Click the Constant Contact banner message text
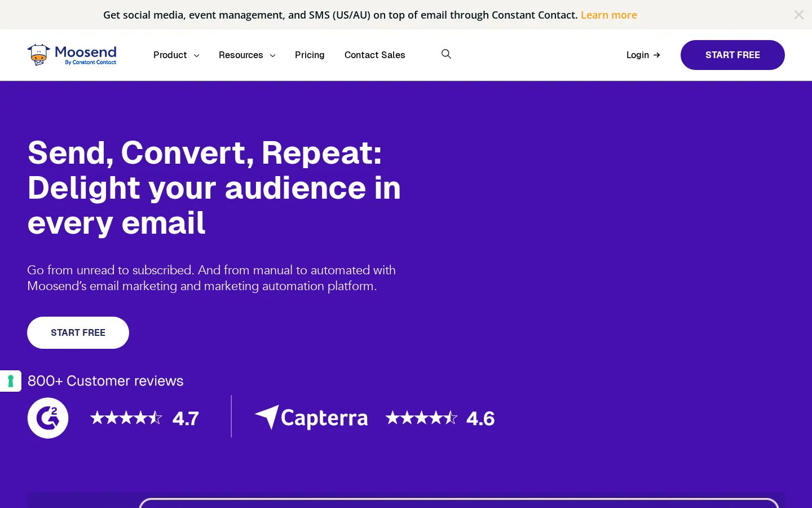Viewport: 812px width, 508px height. coord(340,15)
